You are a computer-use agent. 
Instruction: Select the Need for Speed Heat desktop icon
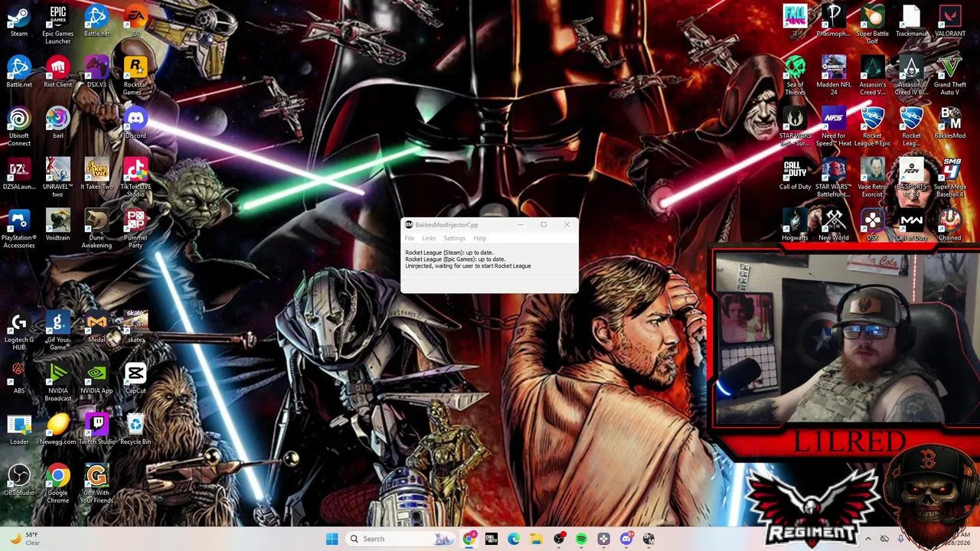click(x=833, y=126)
